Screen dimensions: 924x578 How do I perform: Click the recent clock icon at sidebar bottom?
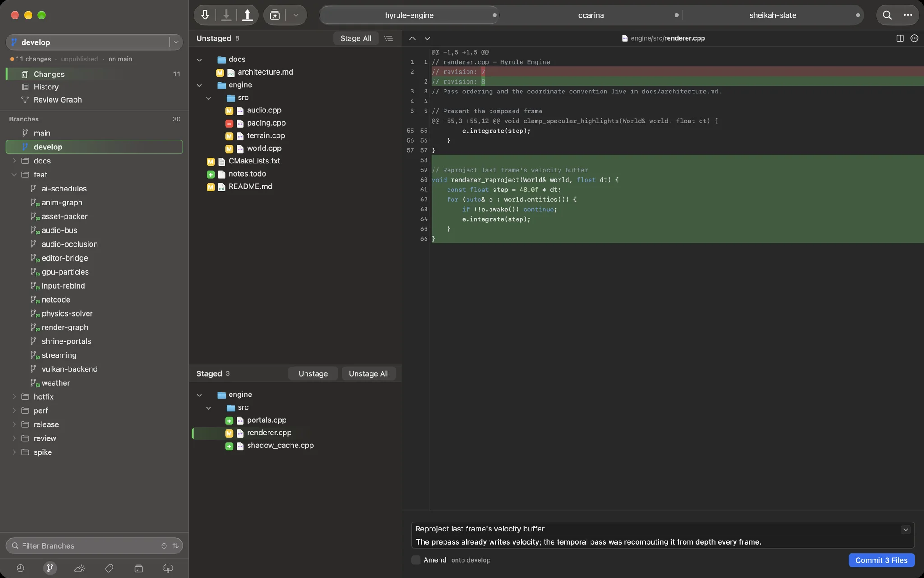tap(20, 568)
